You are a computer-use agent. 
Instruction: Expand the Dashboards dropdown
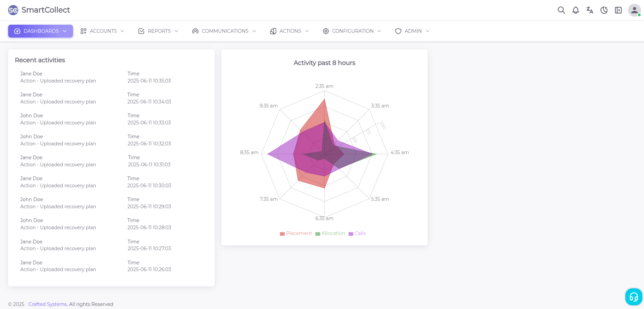coord(41,31)
